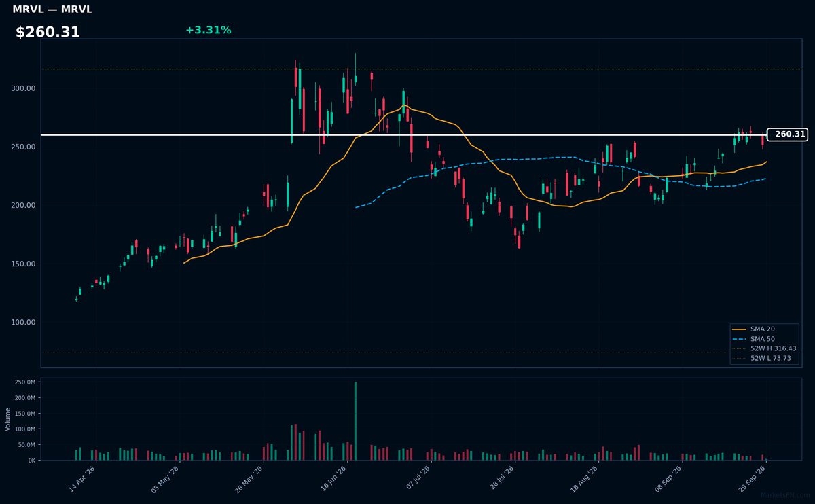Screen dimensions: 815x504
Task: Click the Volume axis title
Action: point(8,419)
